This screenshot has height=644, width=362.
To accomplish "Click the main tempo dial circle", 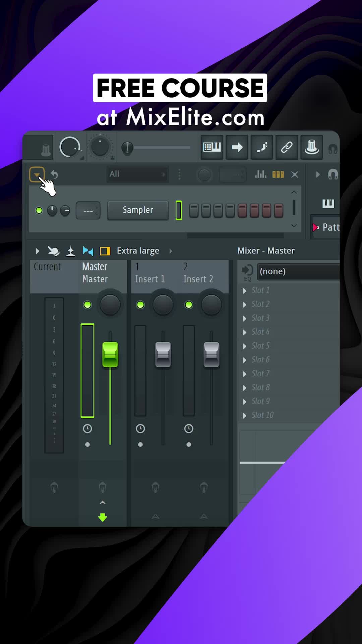I will (70, 147).
